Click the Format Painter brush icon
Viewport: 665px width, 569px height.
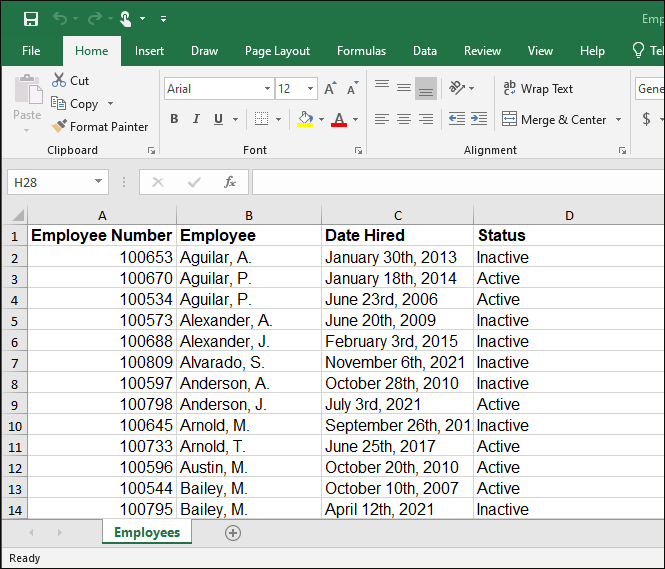(x=60, y=127)
